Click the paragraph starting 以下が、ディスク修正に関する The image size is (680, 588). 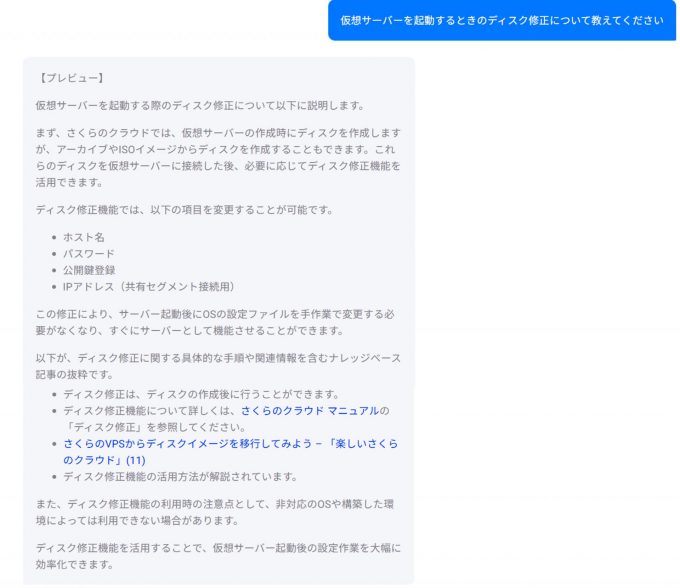coord(218,366)
